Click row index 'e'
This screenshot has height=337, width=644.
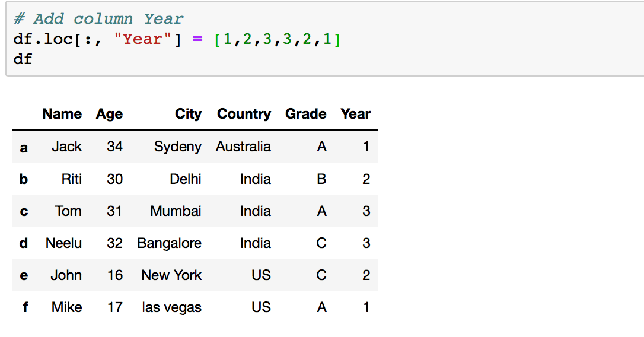coord(24,276)
